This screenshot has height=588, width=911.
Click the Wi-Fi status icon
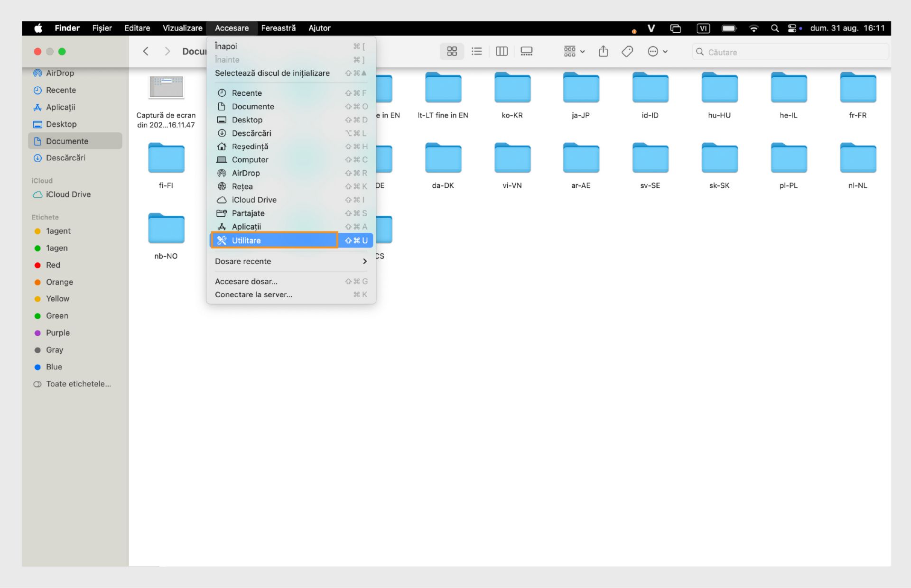pyautogui.click(x=753, y=28)
